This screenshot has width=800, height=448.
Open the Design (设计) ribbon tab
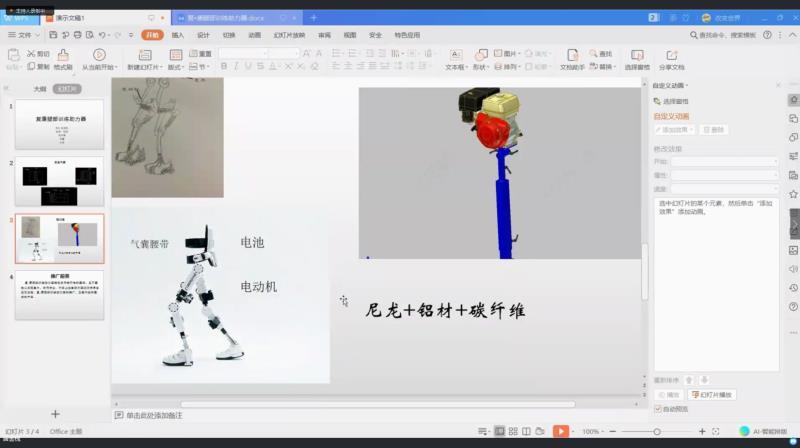[203, 35]
